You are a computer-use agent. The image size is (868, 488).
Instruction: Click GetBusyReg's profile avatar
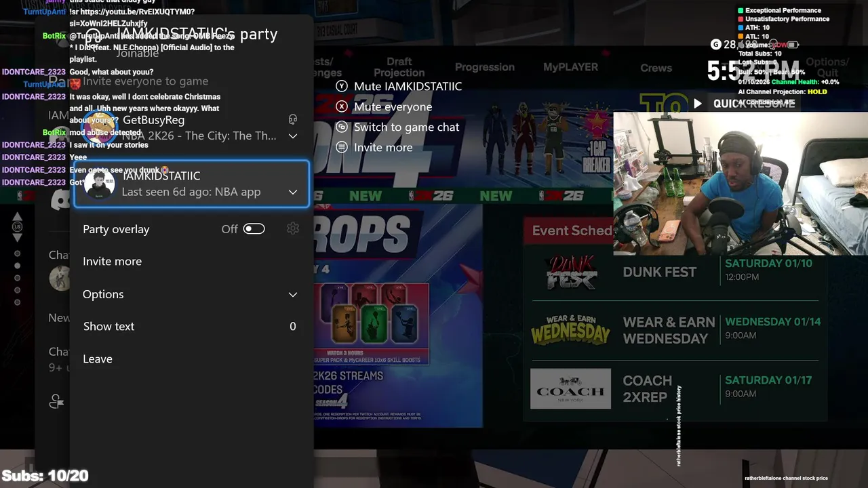point(99,127)
